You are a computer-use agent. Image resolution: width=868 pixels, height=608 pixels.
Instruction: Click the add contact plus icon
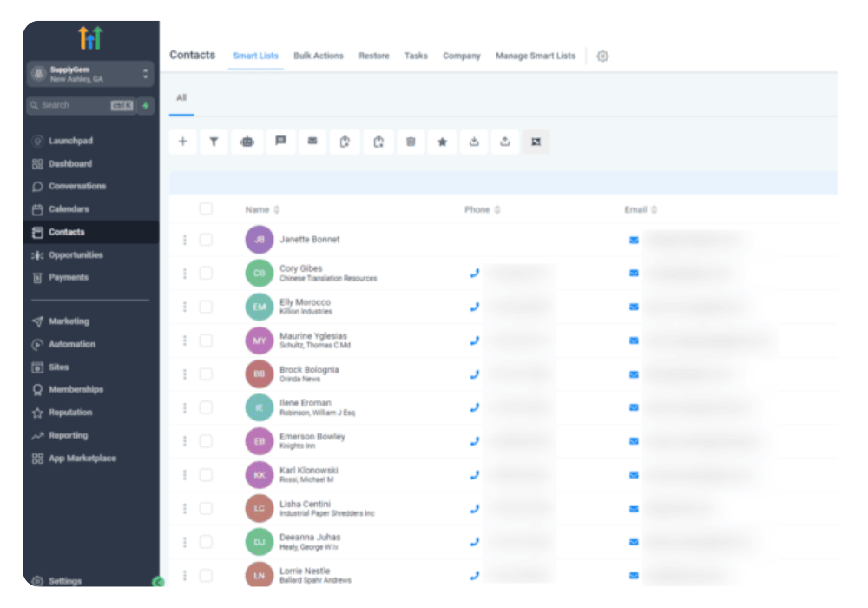(x=182, y=142)
